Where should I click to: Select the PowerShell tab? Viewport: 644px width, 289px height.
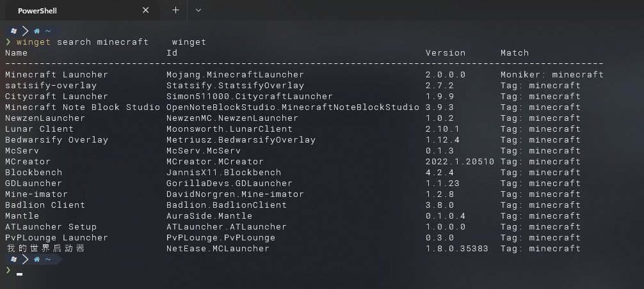click(81, 10)
